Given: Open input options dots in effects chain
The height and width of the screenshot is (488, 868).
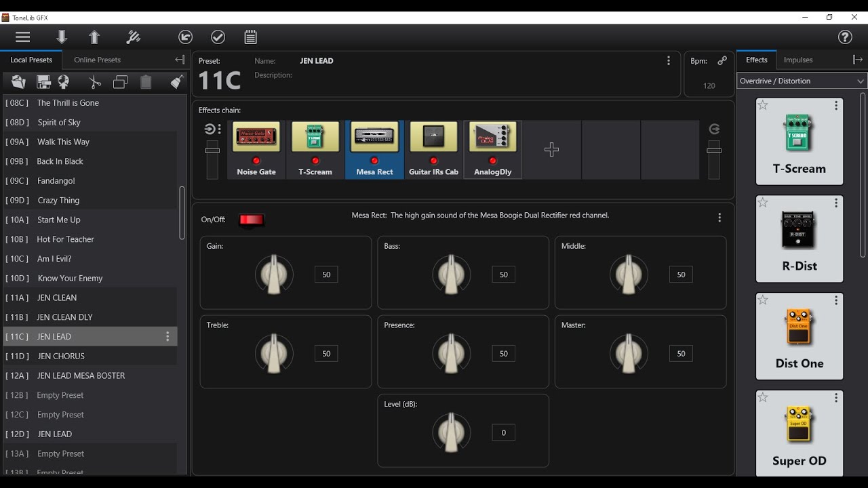Looking at the screenshot, I should [x=219, y=129].
